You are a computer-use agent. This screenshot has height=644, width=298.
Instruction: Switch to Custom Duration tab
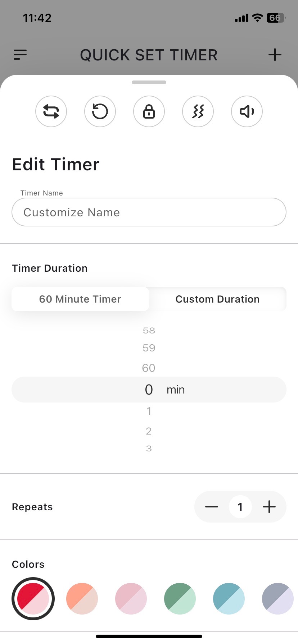tap(218, 299)
